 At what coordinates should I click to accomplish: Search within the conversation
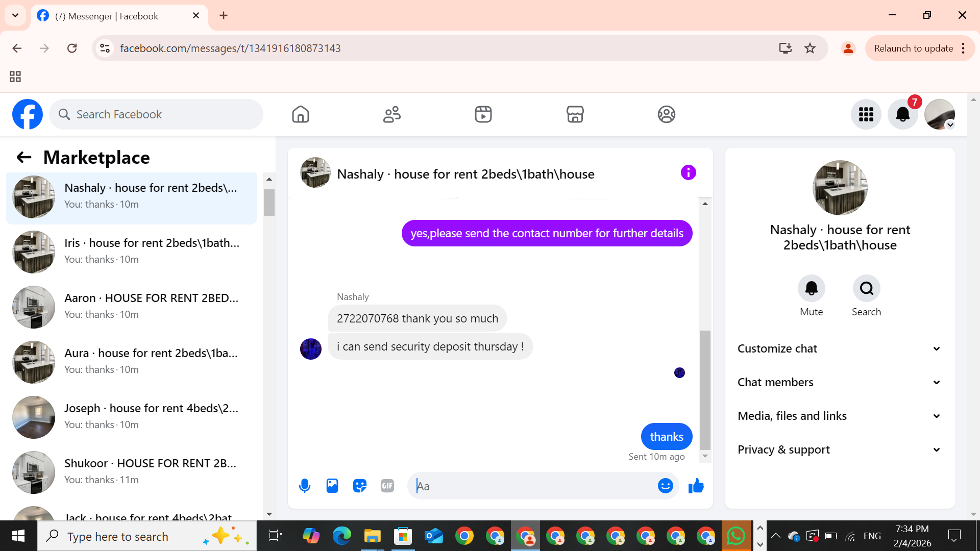pyautogui.click(x=866, y=289)
